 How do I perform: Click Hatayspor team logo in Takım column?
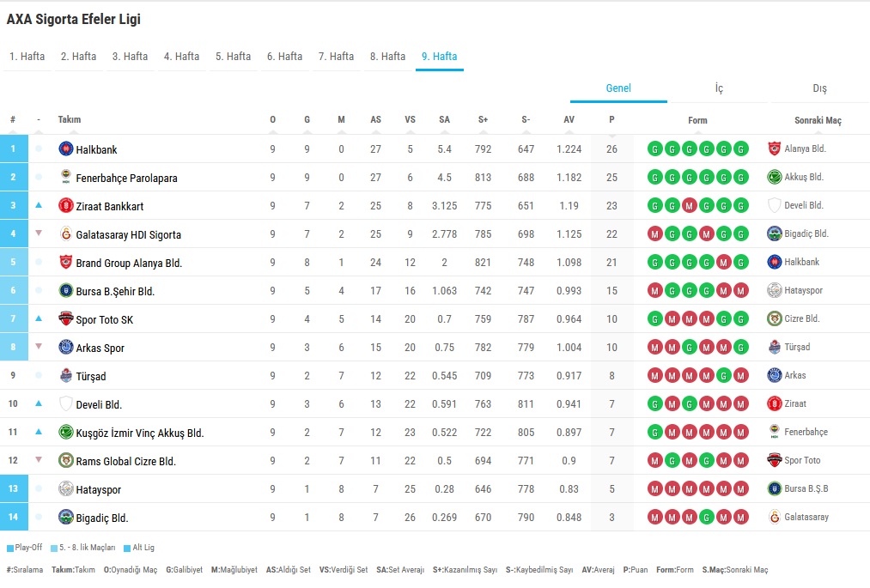[x=66, y=488]
